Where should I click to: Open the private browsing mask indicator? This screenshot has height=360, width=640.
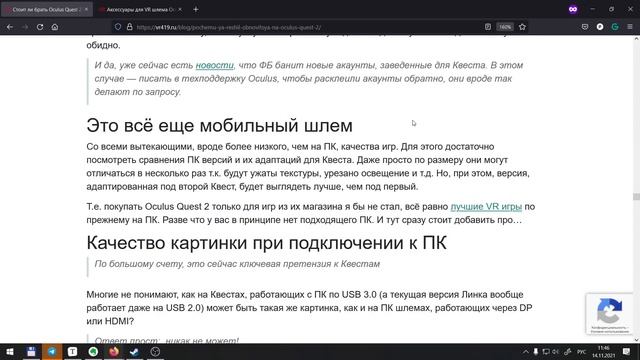click(x=573, y=9)
